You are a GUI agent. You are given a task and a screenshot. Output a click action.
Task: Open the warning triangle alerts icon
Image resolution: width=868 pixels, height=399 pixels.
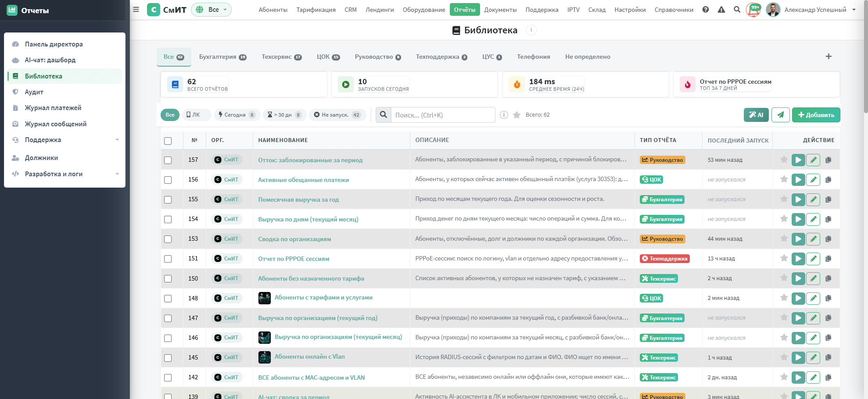pos(721,9)
